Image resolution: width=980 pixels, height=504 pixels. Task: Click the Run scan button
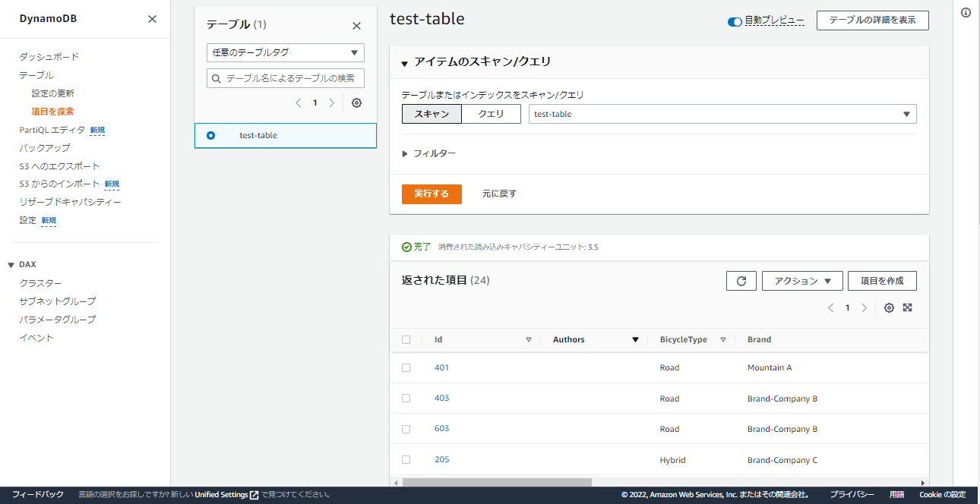pyautogui.click(x=432, y=194)
